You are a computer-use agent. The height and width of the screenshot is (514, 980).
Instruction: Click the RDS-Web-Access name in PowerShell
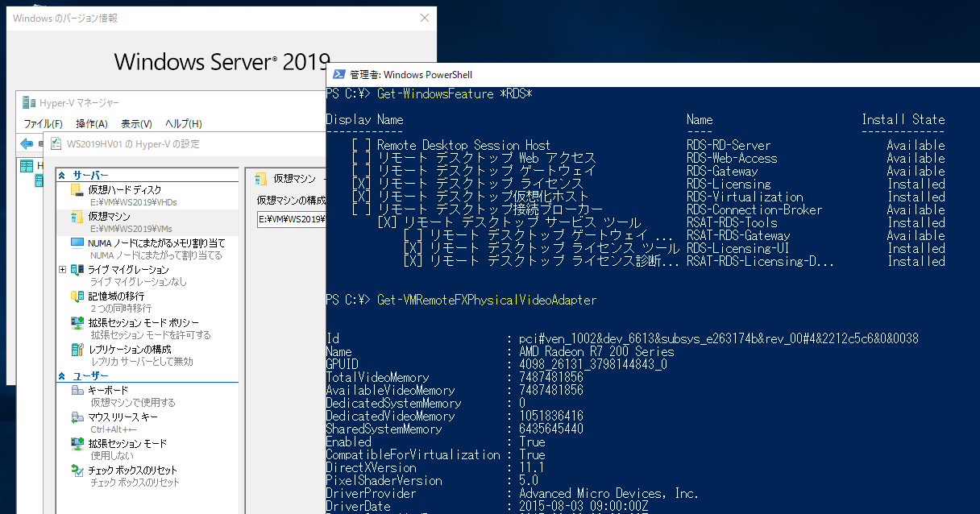[732, 159]
